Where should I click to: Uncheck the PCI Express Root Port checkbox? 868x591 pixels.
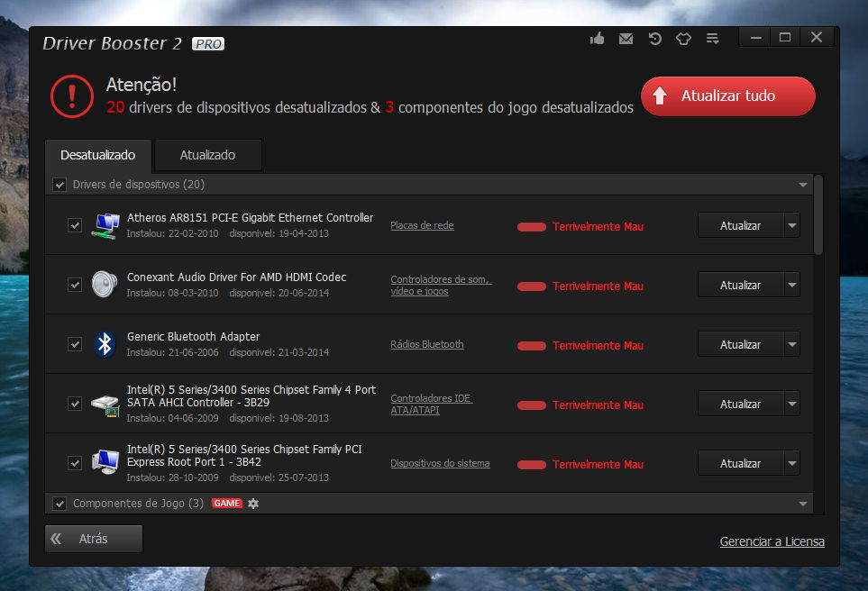(75, 462)
